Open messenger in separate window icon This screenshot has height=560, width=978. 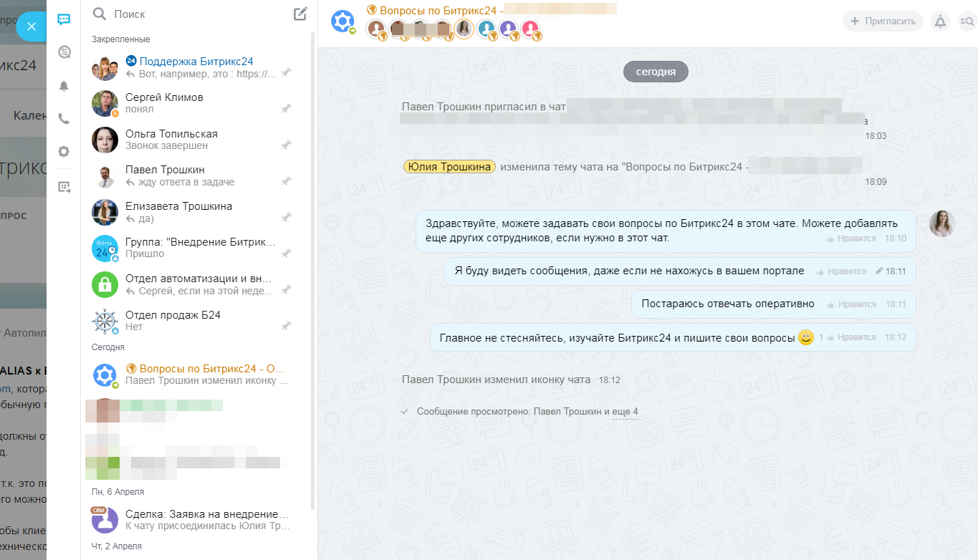coord(63,186)
